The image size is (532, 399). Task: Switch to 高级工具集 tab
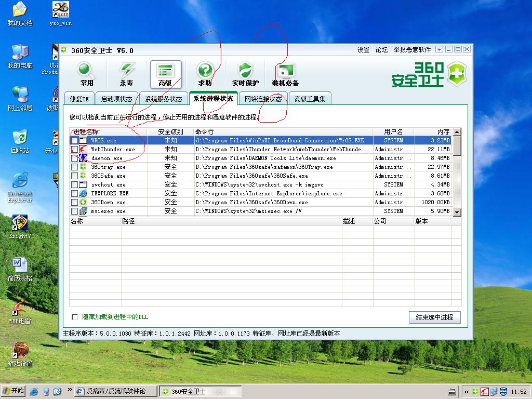coord(310,99)
